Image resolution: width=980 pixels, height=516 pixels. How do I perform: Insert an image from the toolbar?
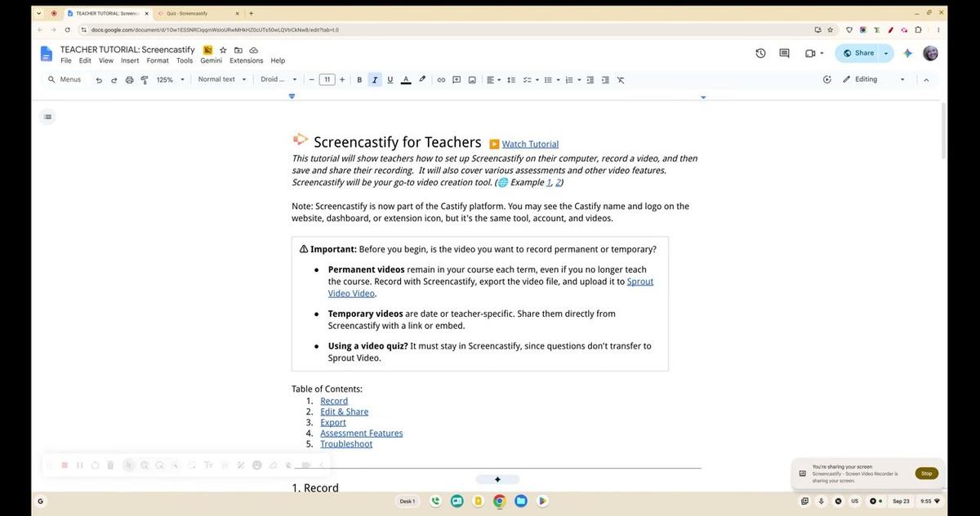[472, 80]
